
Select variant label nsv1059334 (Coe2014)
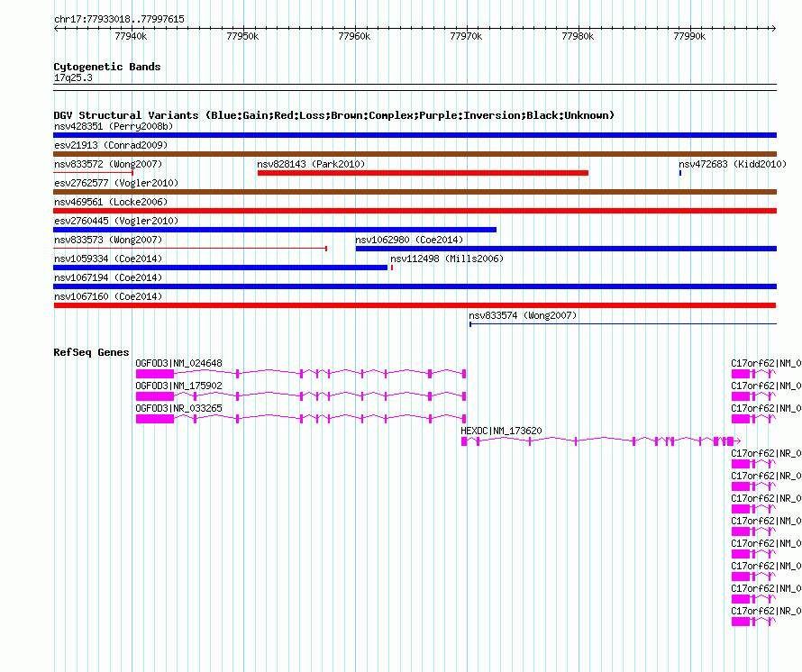point(108,259)
